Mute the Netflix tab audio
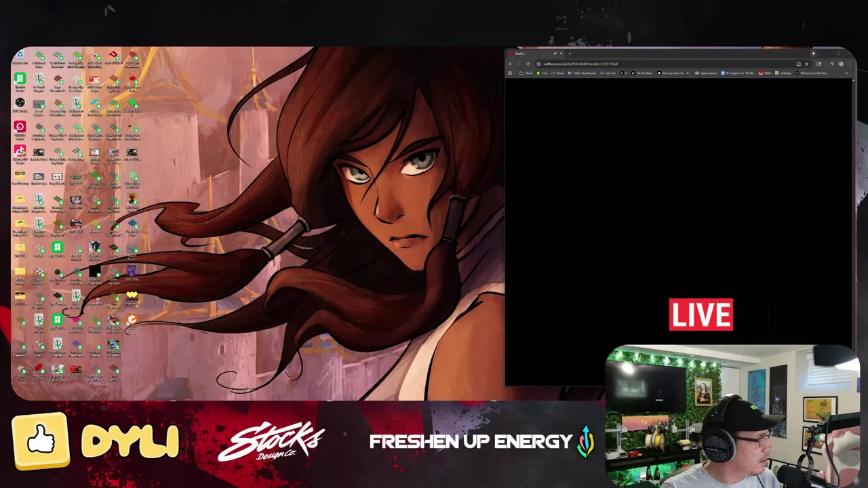The height and width of the screenshot is (488, 868). pyautogui.click(x=555, y=53)
